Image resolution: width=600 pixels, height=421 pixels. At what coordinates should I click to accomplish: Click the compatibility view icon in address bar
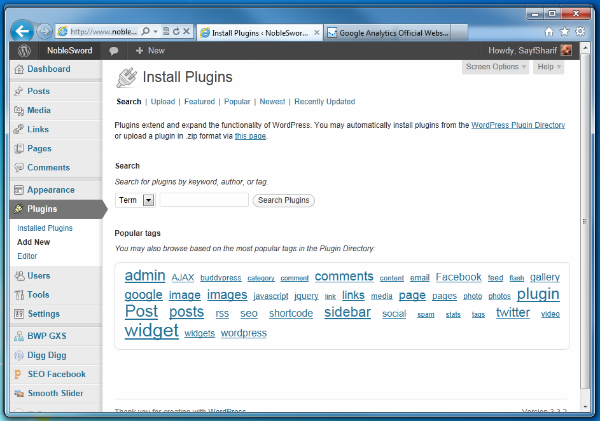166,31
